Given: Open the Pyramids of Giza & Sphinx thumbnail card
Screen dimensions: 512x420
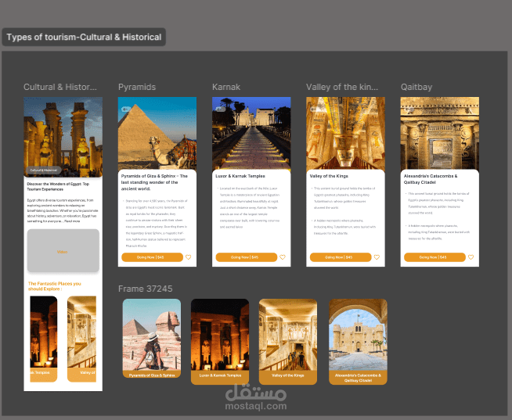Looking at the screenshot, I should [x=152, y=339].
